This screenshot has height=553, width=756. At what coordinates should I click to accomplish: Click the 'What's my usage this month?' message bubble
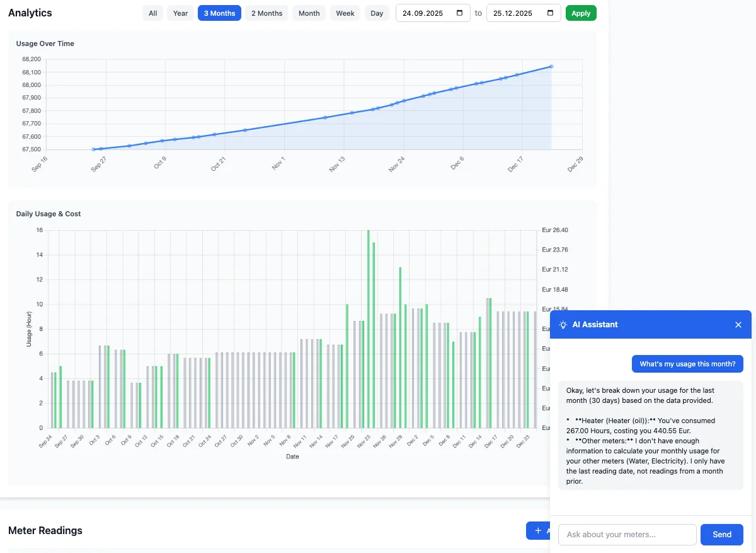pos(687,364)
